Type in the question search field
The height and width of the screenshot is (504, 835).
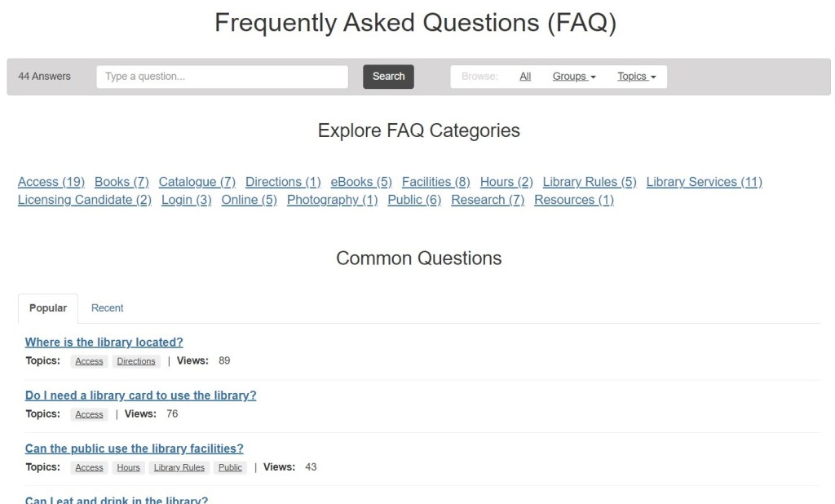pos(222,77)
